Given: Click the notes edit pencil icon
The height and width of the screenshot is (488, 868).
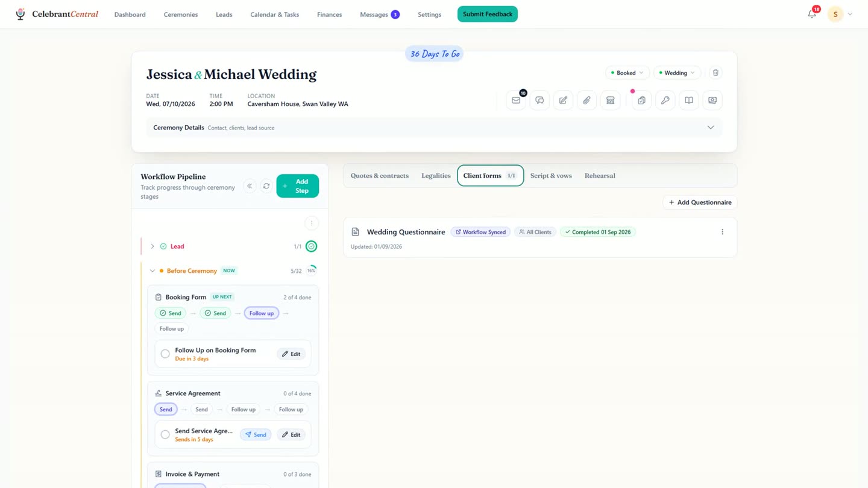Looking at the screenshot, I should click(x=563, y=101).
